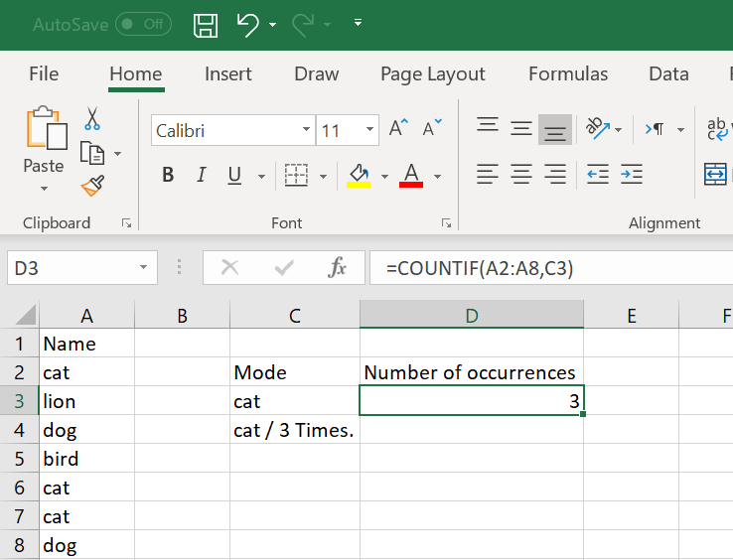
Task: Open Customize Quick Access Toolbar menu
Action: (359, 23)
